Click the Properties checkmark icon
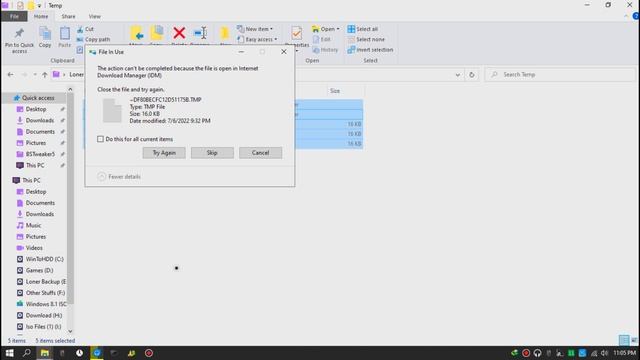 297,33
